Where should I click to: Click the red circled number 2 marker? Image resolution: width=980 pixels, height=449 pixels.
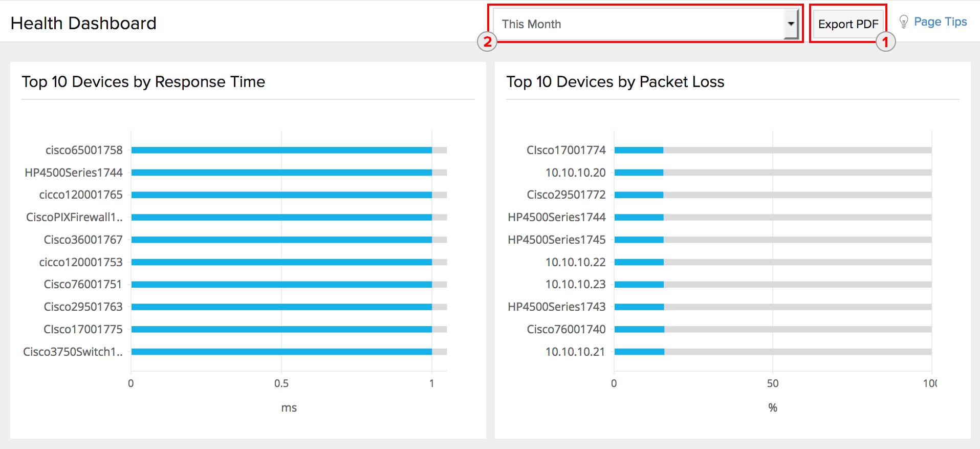487,41
